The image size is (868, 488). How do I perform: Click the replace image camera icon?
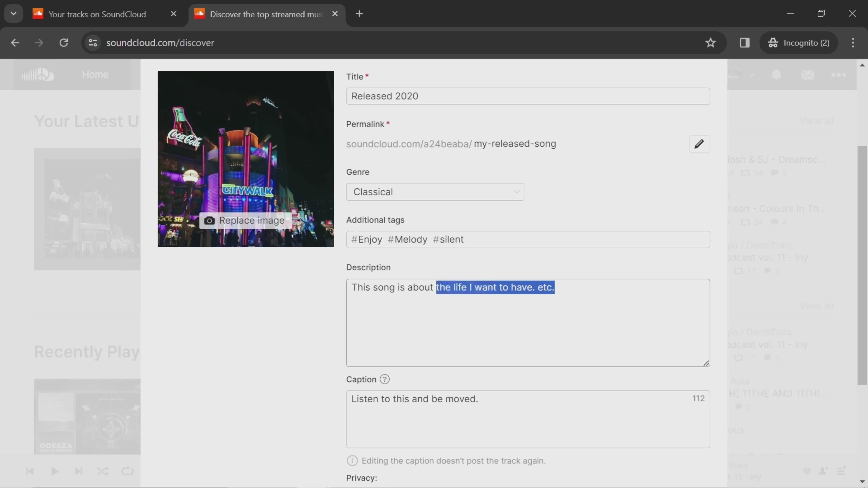click(210, 221)
